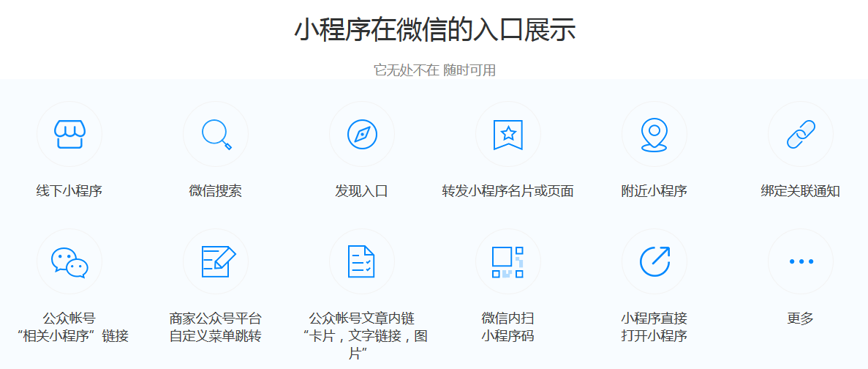Open the circular arrow 小程序直接打开 icon
The width and height of the screenshot is (868, 369).
(654, 261)
